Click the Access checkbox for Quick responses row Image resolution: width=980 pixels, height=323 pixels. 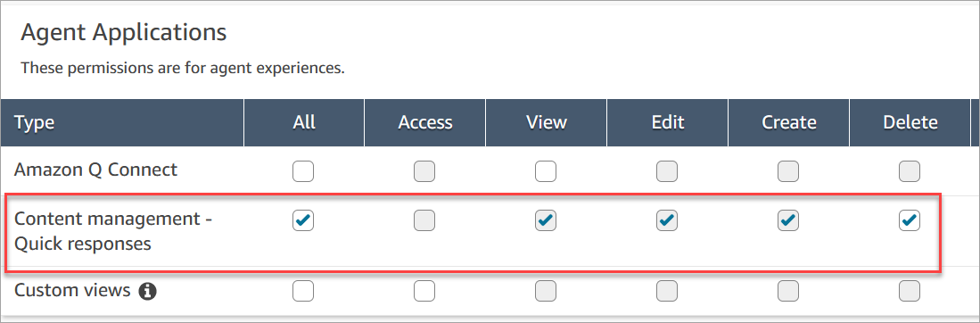click(x=424, y=220)
